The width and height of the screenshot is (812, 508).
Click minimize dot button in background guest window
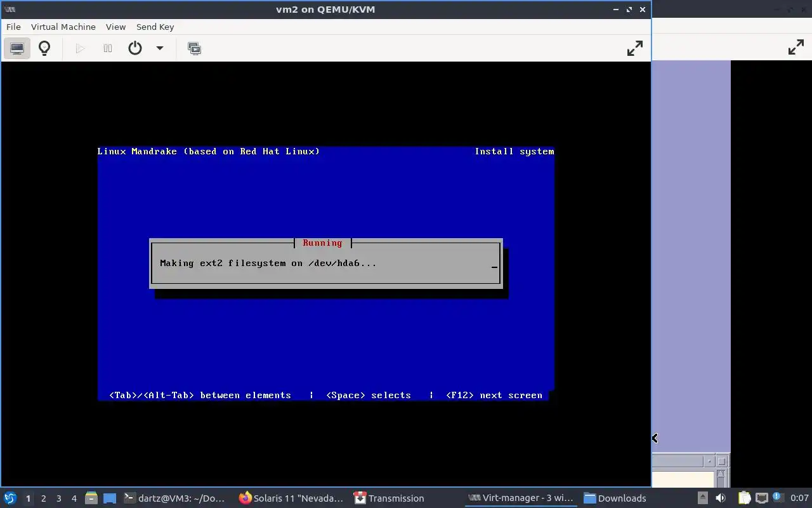(x=709, y=461)
